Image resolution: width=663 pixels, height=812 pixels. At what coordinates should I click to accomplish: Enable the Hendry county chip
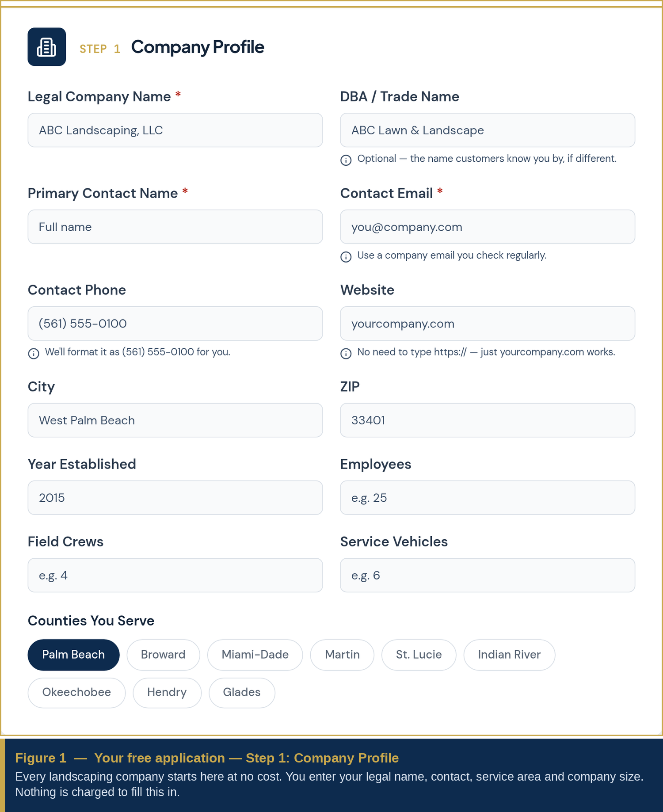pyautogui.click(x=167, y=693)
